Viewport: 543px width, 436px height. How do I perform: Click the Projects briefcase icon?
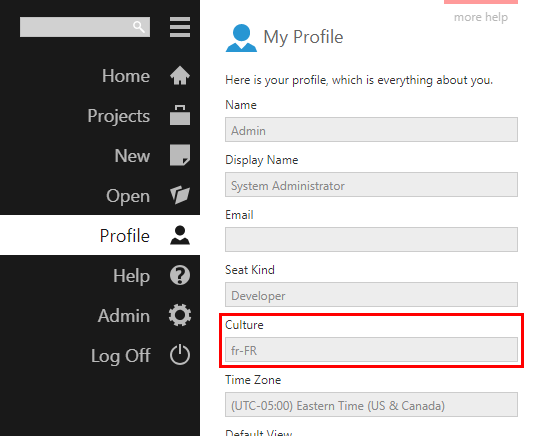[x=180, y=115]
